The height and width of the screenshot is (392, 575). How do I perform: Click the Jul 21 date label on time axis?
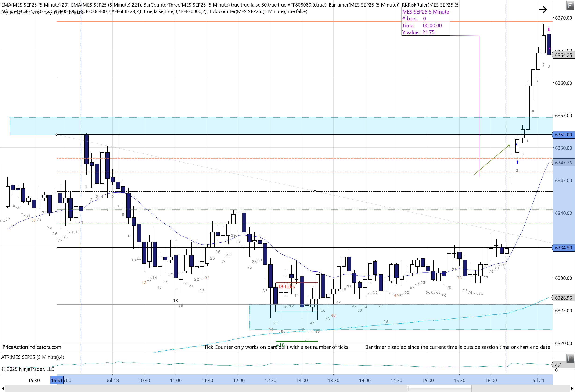[x=538, y=380]
